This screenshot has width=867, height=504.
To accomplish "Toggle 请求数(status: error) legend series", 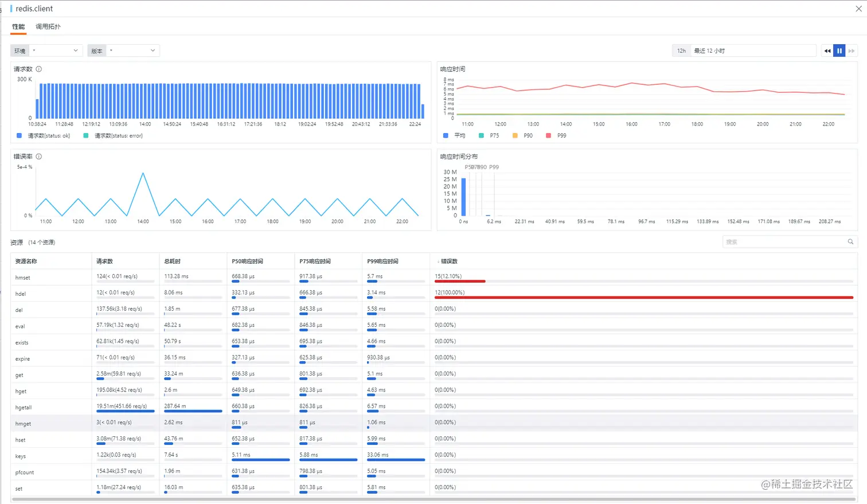I will (113, 136).
